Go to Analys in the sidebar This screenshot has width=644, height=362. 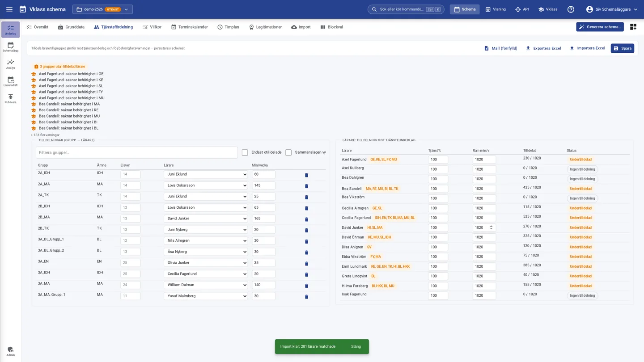tap(10, 64)
